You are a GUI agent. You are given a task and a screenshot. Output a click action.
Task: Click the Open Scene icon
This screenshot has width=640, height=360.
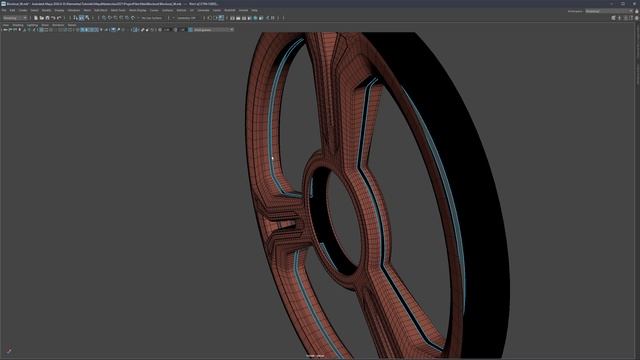42,18
